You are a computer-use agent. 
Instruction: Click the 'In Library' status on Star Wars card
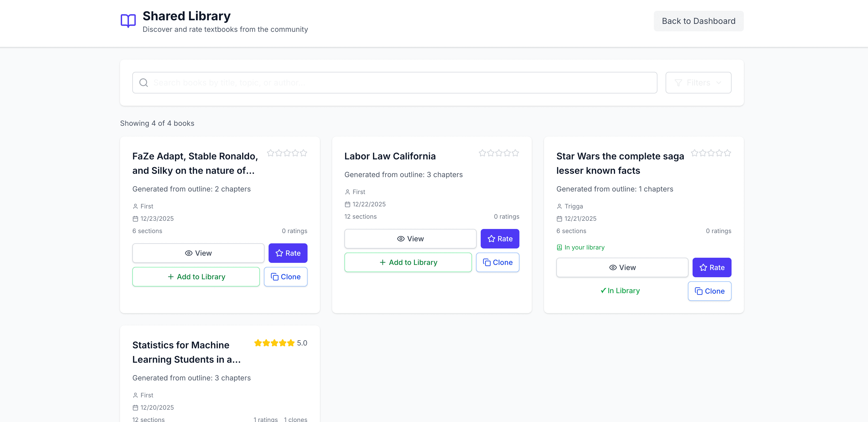(x=620, y=291)
